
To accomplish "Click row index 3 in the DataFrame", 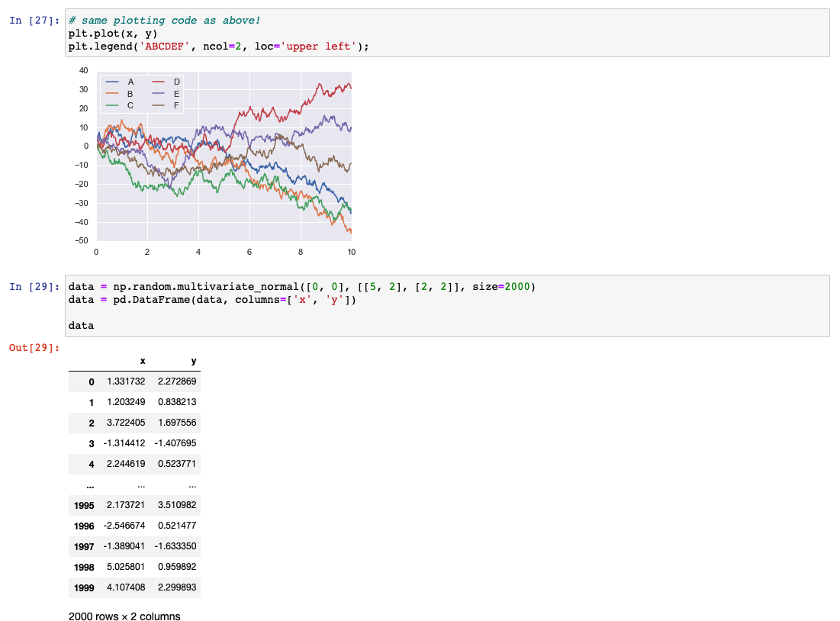I will (x=92, y=444).
